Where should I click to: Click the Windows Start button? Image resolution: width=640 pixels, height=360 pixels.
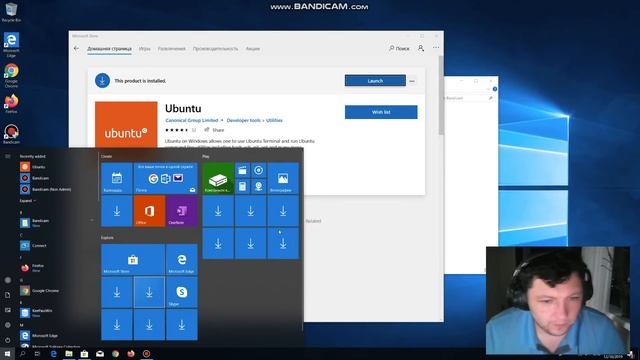tap(7, 353)
